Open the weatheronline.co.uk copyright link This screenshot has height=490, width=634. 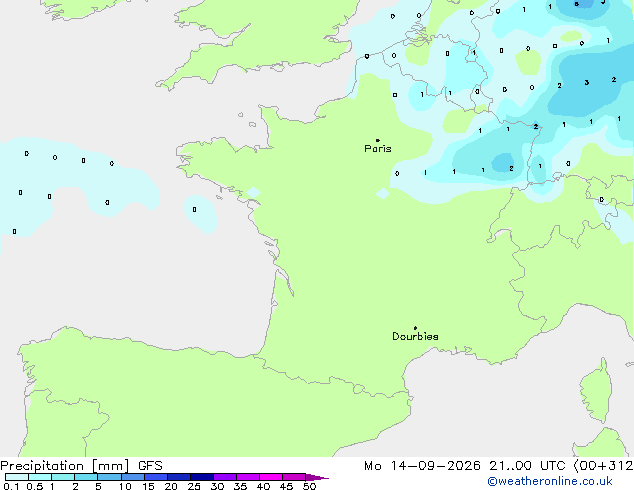(550, 481)
